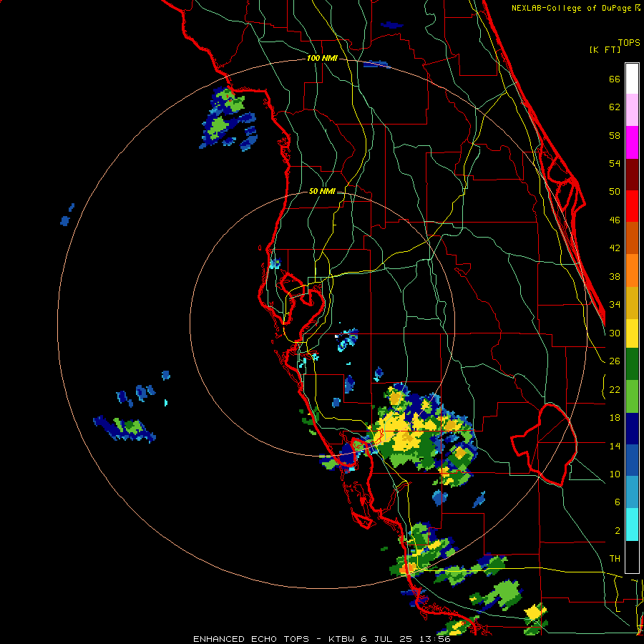Click the gold 38 kft legend swatch
Viewport: 644px width, 644px height.
click(632, 303)
